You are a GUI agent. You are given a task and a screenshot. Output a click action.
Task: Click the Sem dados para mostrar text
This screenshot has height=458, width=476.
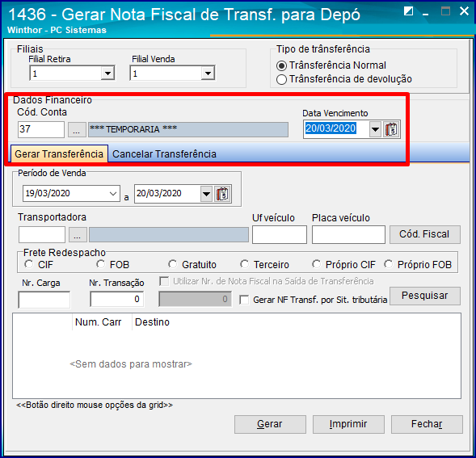pos(131,364)
